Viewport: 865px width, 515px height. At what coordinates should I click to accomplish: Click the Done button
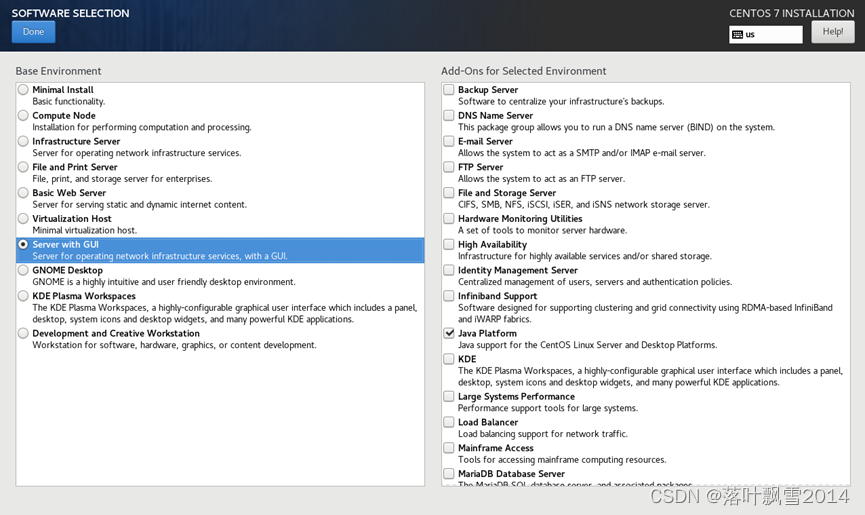click(x=33, y=32)
